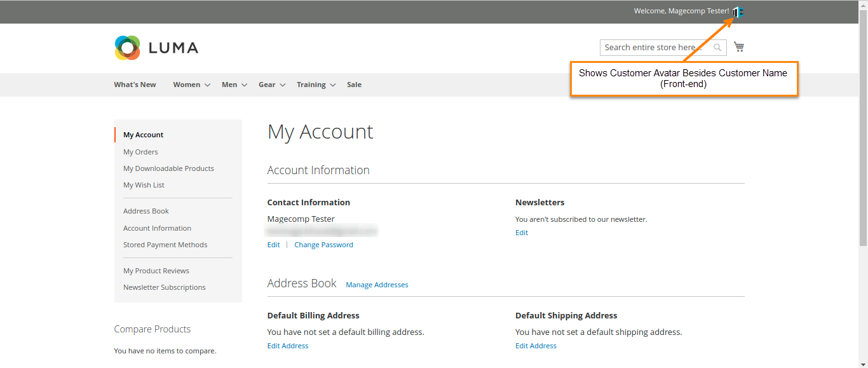The width and height of the screenshot is (868, 368).
Task: Click the customer avatar beside welcome text
Action: point(738,11)
